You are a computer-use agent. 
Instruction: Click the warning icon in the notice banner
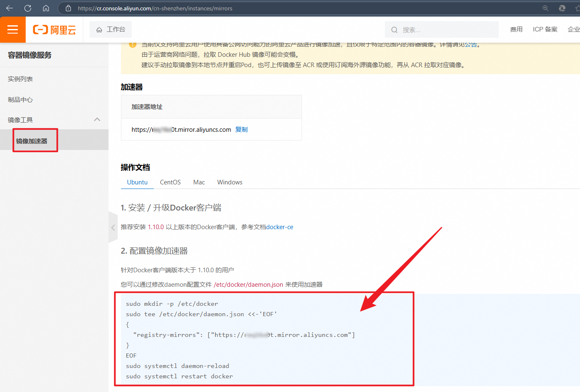tap(133, 44)
